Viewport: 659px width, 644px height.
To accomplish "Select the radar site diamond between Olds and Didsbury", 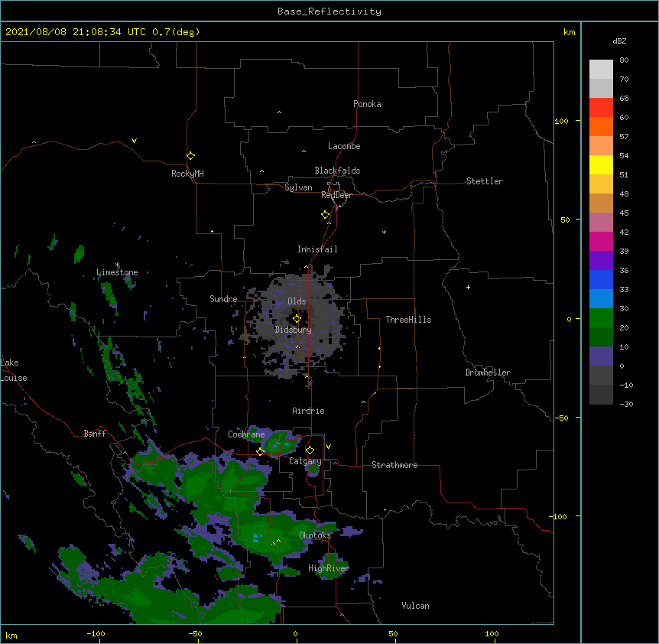I will point(297,319).
